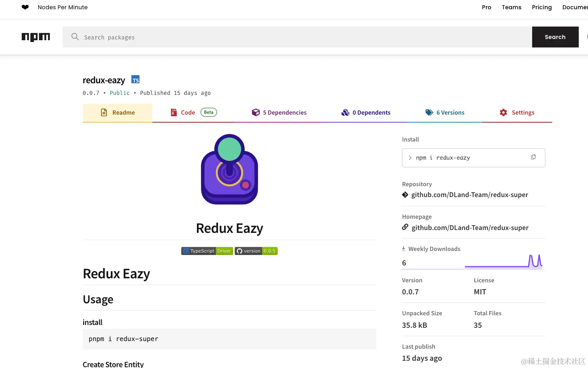Image resolution: width=588 pixels, height=368 pixels.
Task: Click the weekly downloads count '6'
Action: 404,263
